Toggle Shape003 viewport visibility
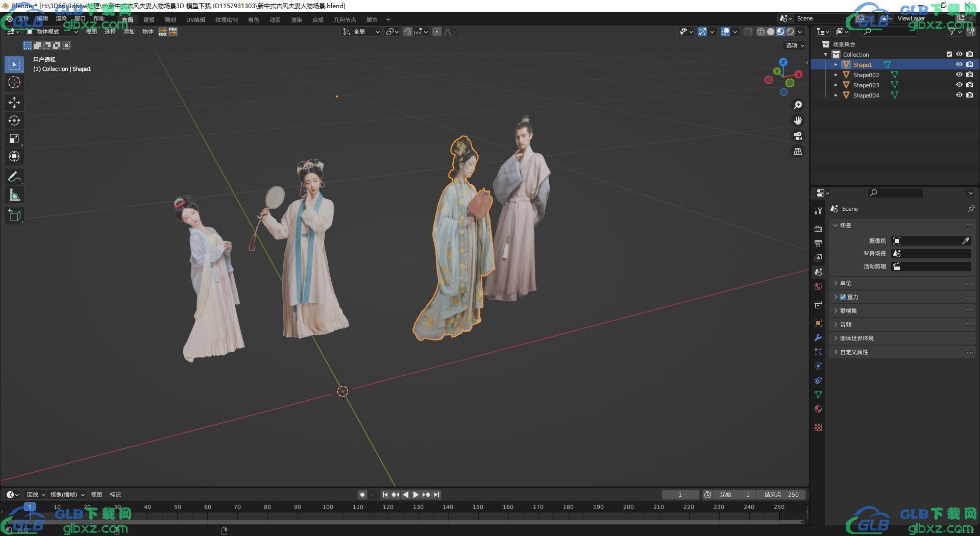 959,85
